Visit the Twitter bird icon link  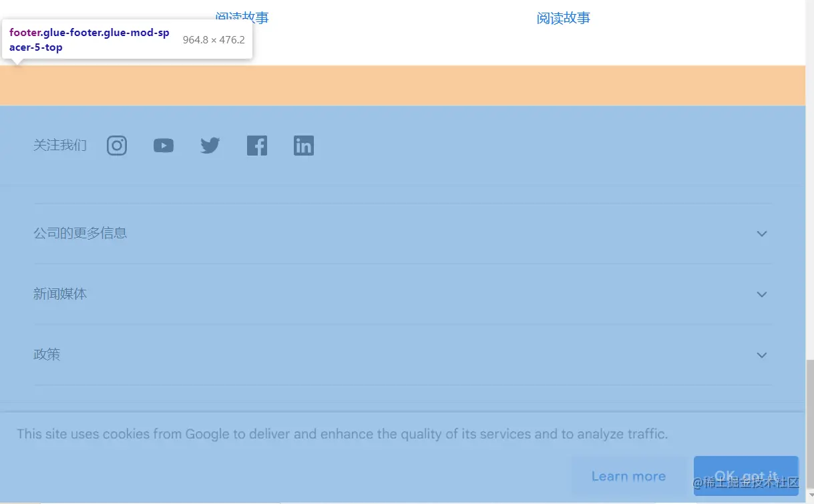[210, 146]
